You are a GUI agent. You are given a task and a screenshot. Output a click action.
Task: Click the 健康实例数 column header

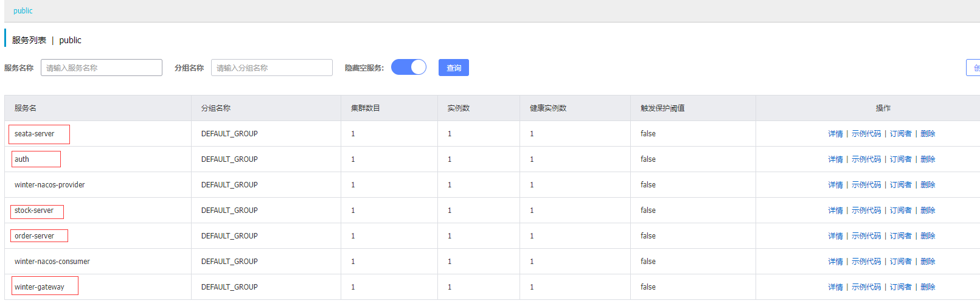pyautogui.click(x=548, y=108)
